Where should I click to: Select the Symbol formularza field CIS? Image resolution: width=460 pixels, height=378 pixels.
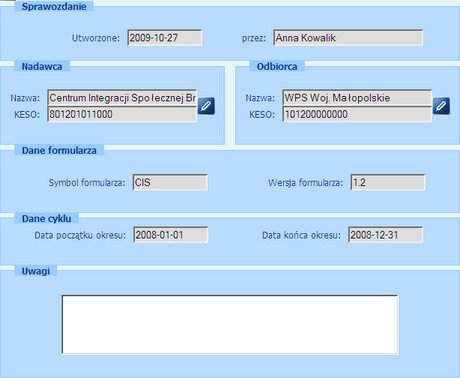(170, 182)
